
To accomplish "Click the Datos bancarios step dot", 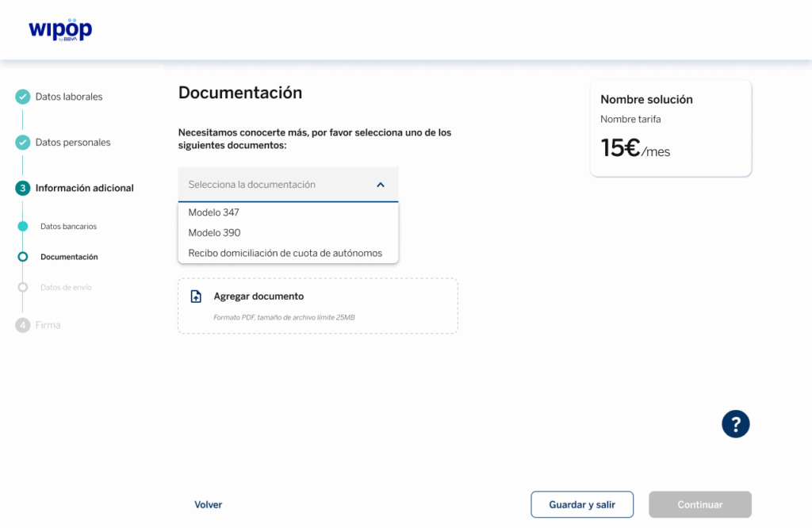I will pyautogui.click(x=23, y=227).
